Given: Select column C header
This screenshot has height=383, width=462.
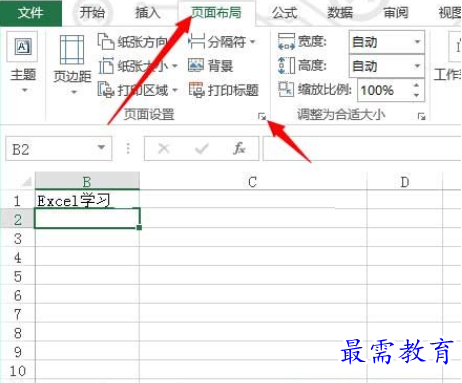Looking at the screenshot, I should click(253, 182).
